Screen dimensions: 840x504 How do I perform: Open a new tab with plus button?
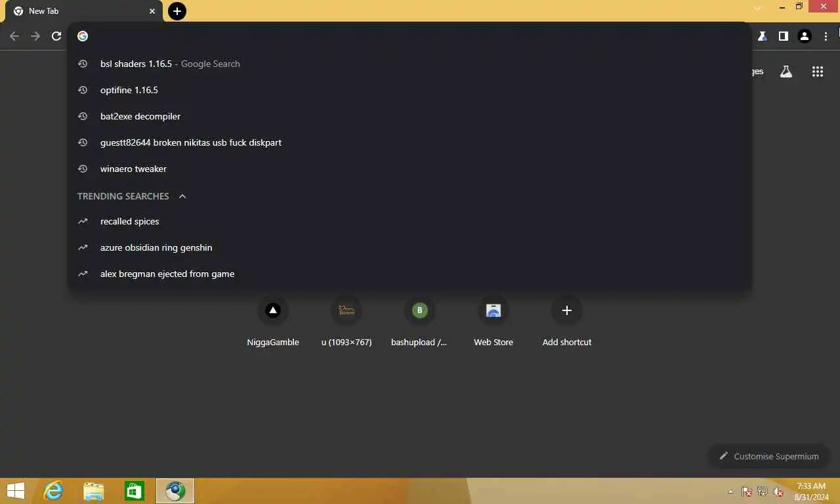click(177, 11)
